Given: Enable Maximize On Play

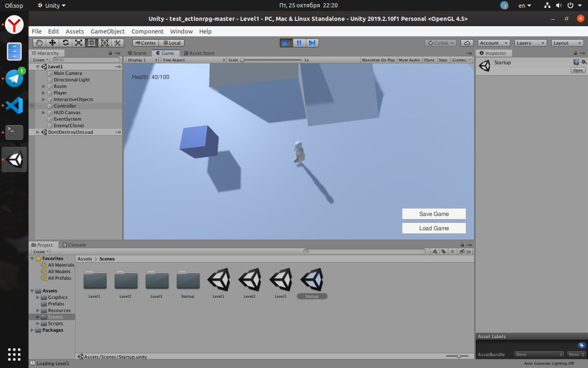Looking at the screenshot, I should (378, 60).
